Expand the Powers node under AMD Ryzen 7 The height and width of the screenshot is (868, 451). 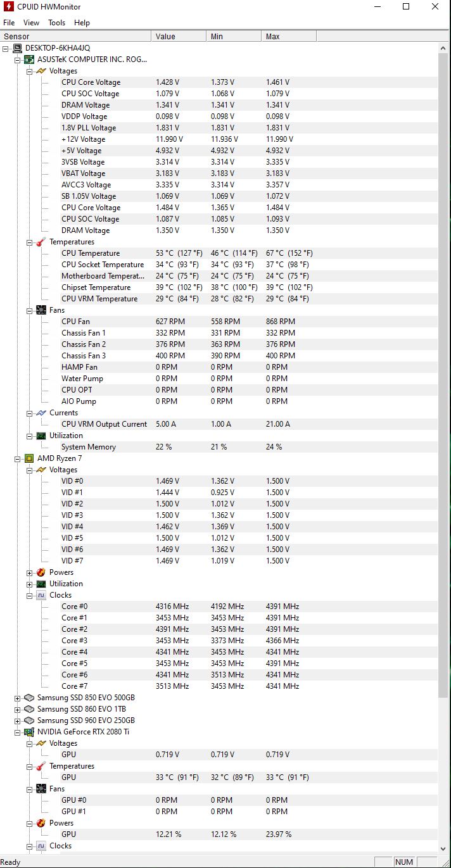(30, 572)
